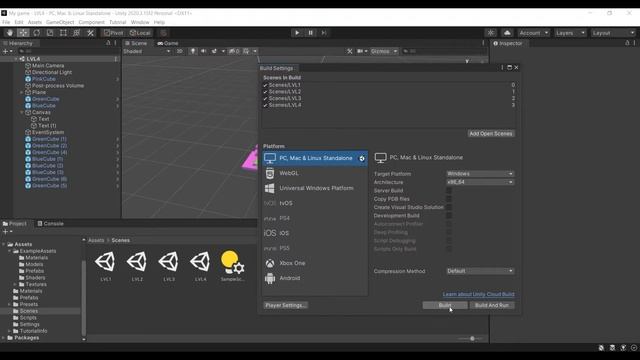The image size is (640, 360).
Task: Open Collaborate services icon
Action: pyautogui.click(x=491, y=33)
